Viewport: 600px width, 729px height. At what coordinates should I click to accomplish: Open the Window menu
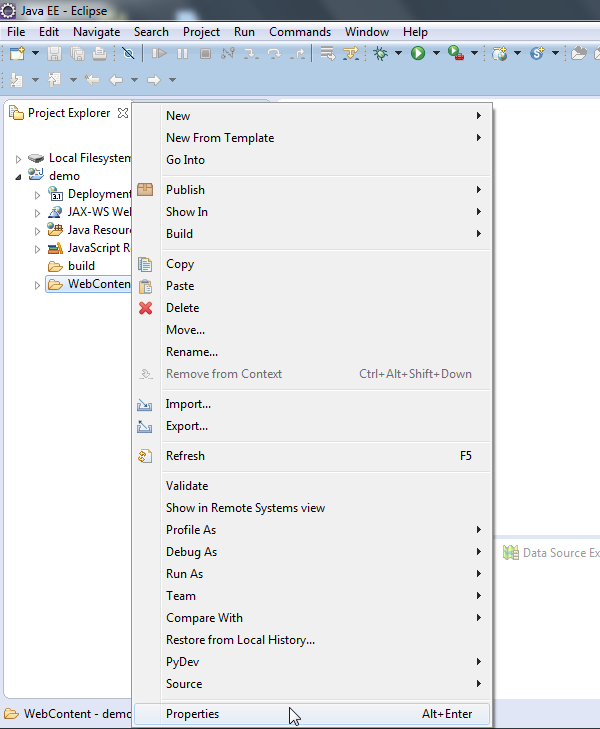point(367,32)
